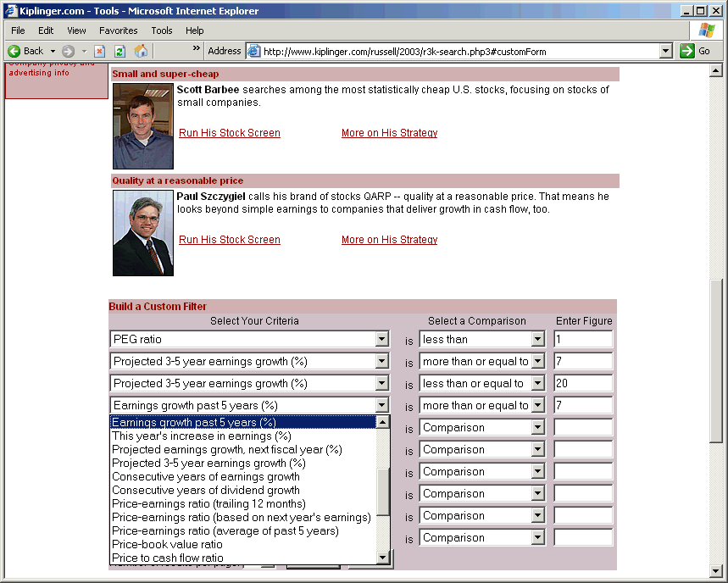This screenshot has height=583, width=728.
Task: Open the Tools menu
Action: pos(161,31)
